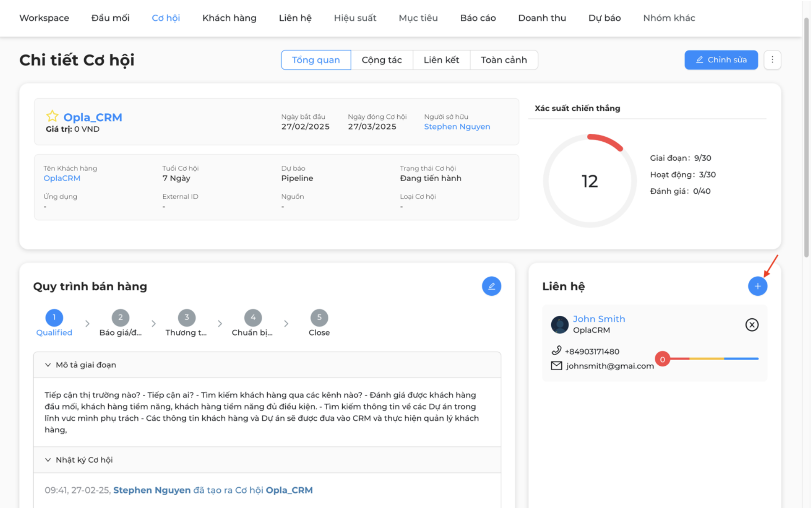Switch to the Liên kết tab
This screenshot has width=812, height=509.
click(441, 60)
